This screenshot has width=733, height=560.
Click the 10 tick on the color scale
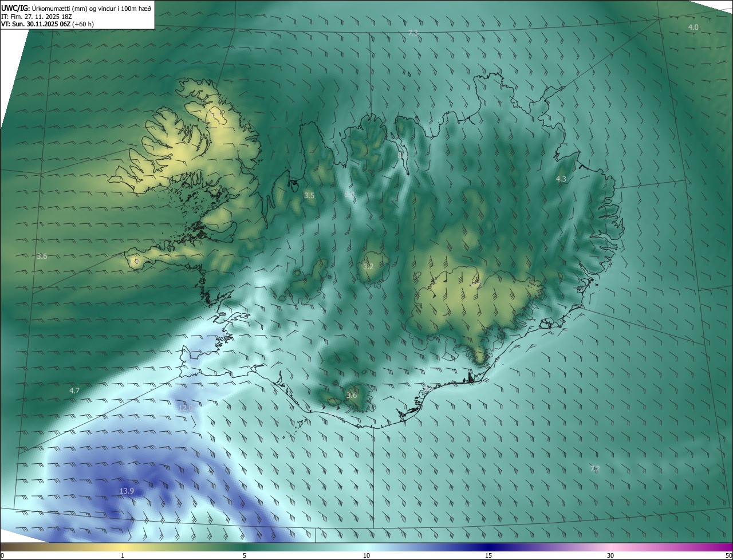(366, 556)
